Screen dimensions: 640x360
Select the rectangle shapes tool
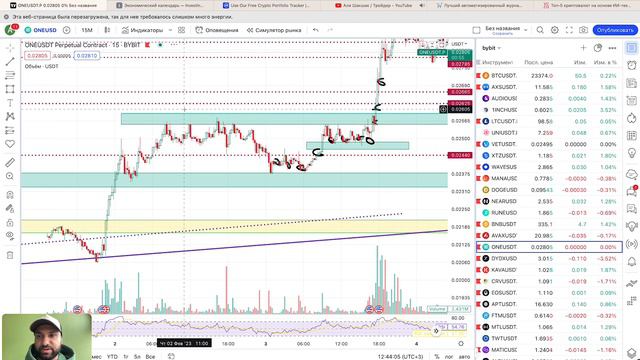(x=10, y=89)
